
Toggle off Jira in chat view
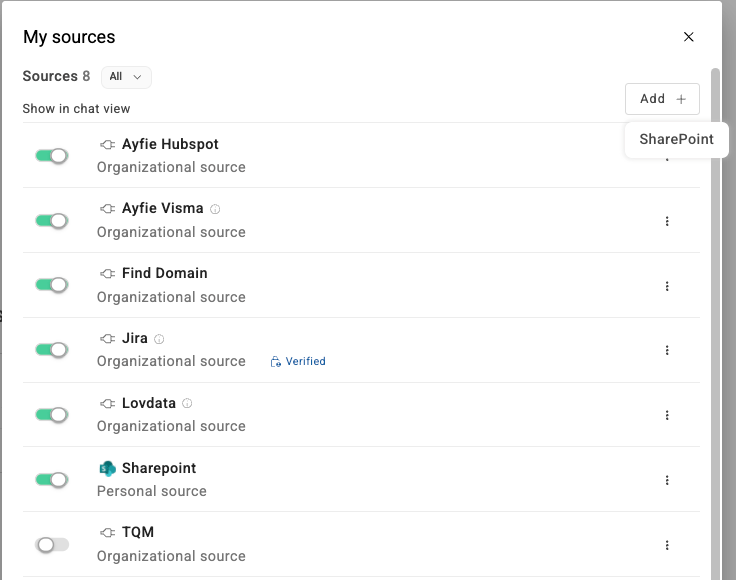coord(51,350)
